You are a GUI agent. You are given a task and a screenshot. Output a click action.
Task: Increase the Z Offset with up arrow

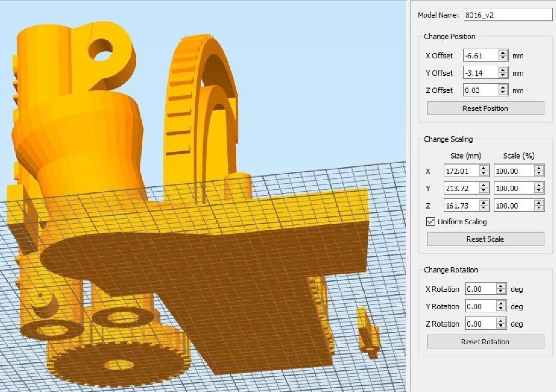(x=504, y=88)
